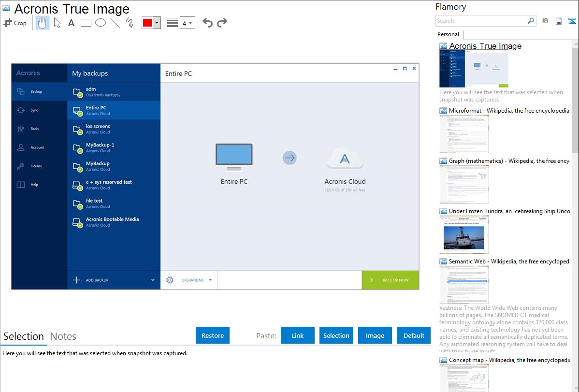Screen dimensions: 579x392
Task: Click the Operations gear icon
Action: coord(170,280)
